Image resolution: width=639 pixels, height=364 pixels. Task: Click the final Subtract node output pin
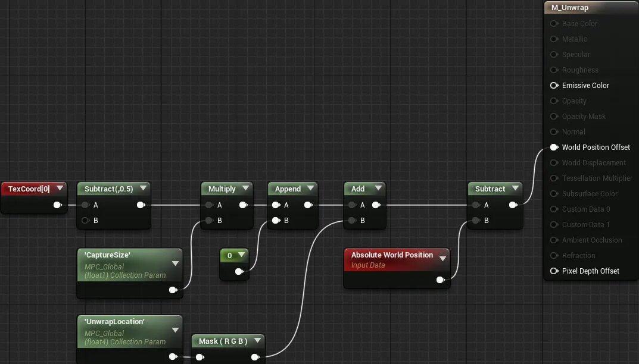pyautogui.click(x=513, y=205)
